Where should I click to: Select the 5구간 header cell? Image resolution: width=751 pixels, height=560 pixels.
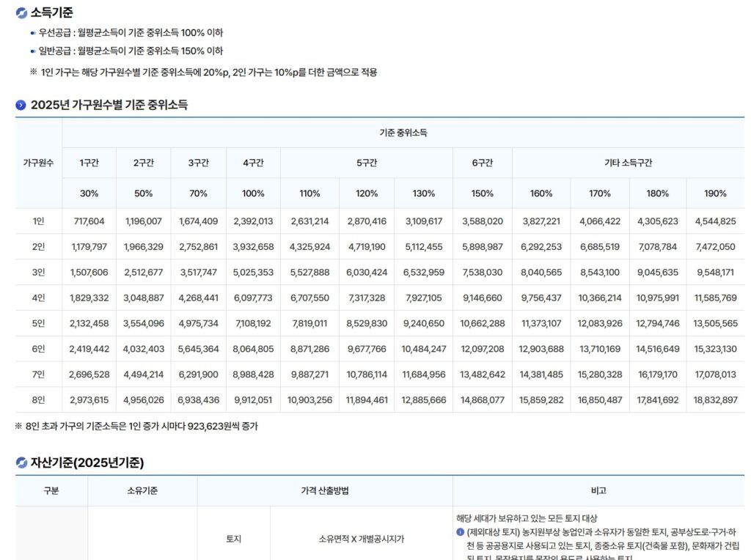pos(367,163)
